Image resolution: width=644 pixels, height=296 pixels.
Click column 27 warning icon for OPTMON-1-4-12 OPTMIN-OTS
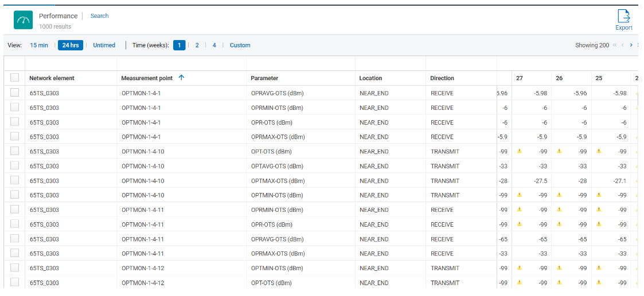pyautogui.click(x=519, y=268)
